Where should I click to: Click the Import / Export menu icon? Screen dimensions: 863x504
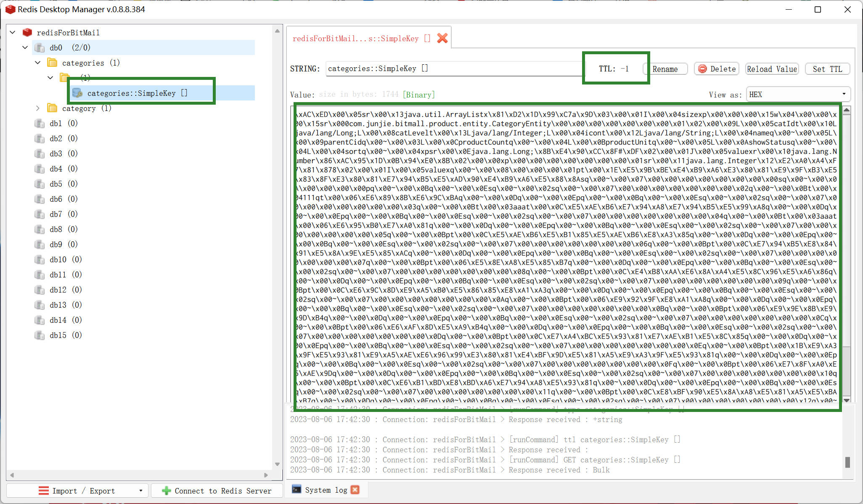click(x=44, y=491)
